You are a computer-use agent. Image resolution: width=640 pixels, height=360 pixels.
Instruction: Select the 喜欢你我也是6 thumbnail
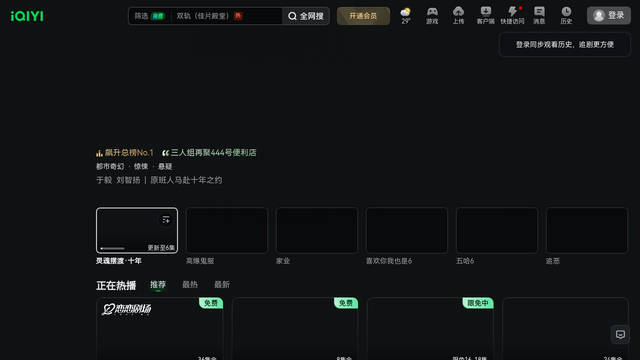pyautogui.click(x=407, y=230)
